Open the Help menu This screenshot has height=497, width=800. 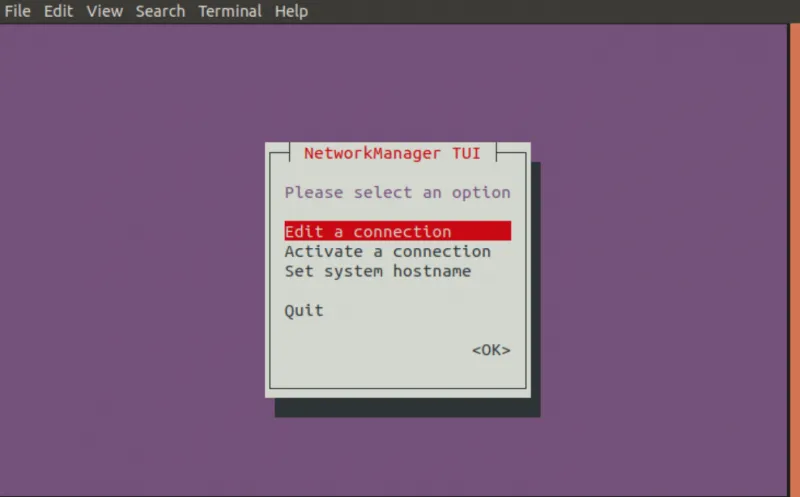click(x=291, y=11)
